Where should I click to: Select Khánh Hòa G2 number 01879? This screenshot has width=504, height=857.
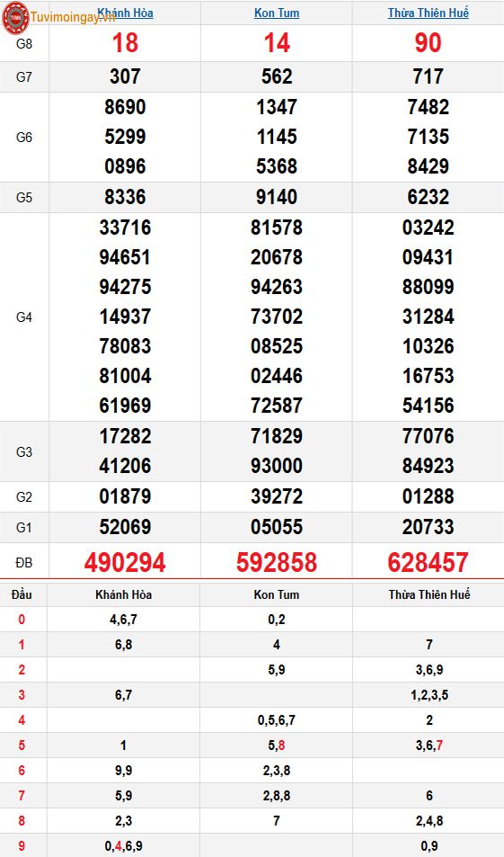[125, 496]
